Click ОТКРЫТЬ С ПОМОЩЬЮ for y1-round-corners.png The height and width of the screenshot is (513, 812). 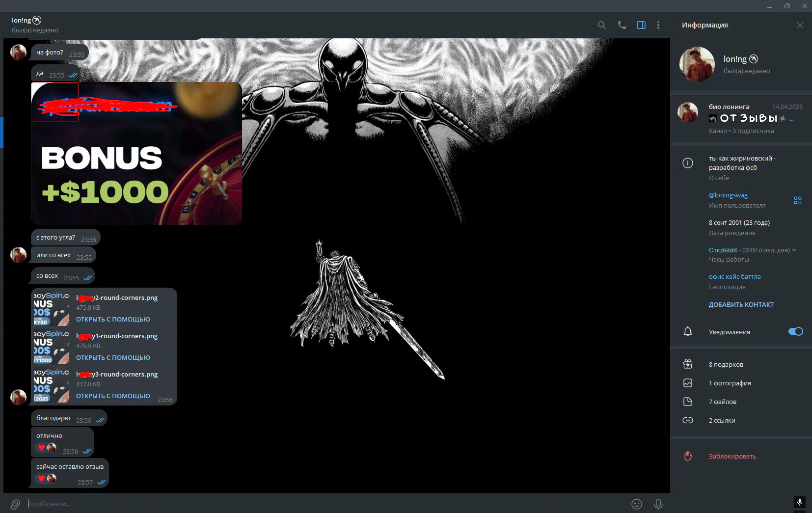(113, 357)
